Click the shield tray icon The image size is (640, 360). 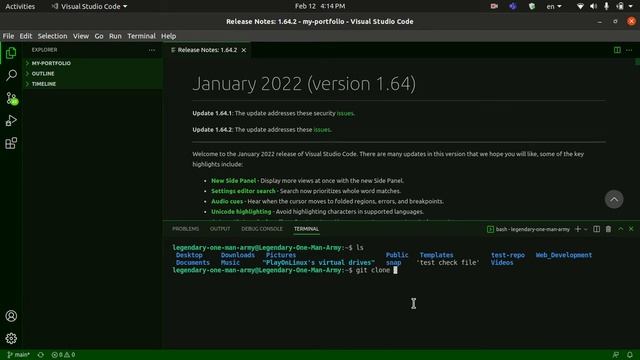point(532,6)
